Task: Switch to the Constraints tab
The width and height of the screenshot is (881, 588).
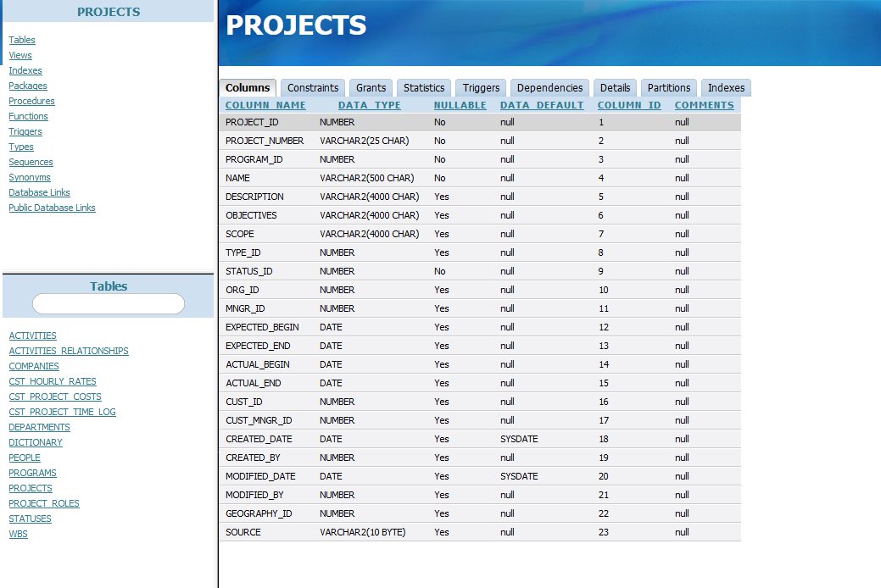Action: click(313, 88)
